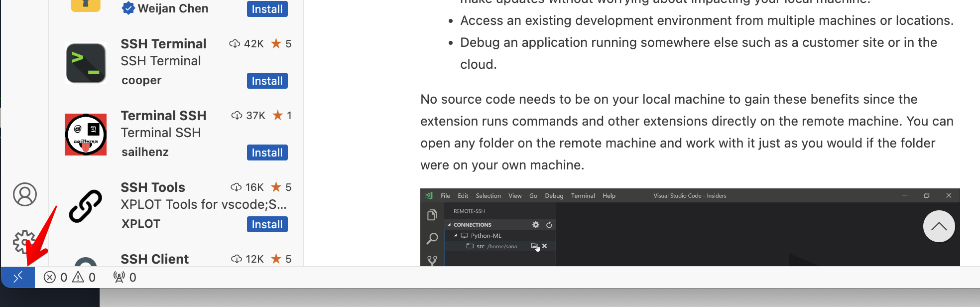Select the SSH Tools extension title
980x307 pixels.
(x=153, y=187)
